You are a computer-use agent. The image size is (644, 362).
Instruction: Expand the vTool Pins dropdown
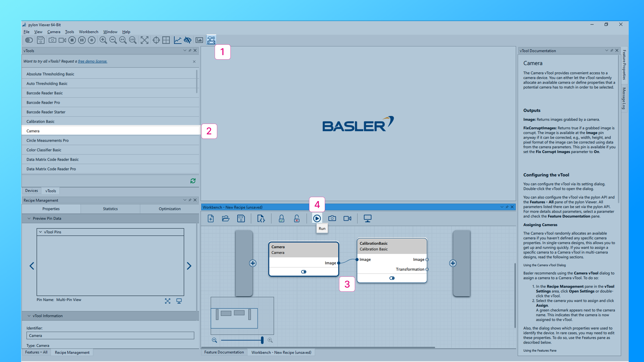click(40, 232)
